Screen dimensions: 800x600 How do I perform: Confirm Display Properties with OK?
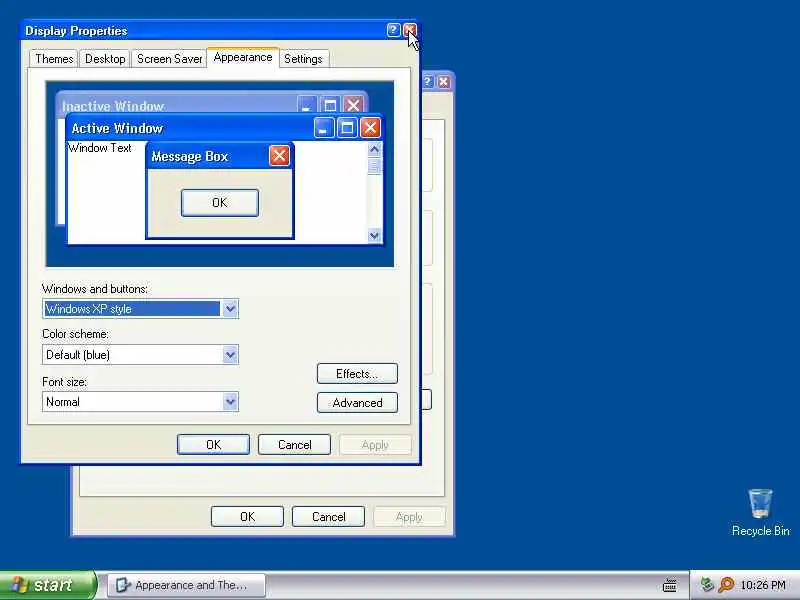213,444
